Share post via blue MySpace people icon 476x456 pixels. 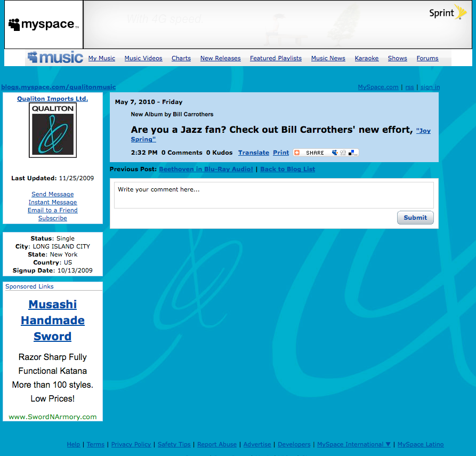(335, 153)
